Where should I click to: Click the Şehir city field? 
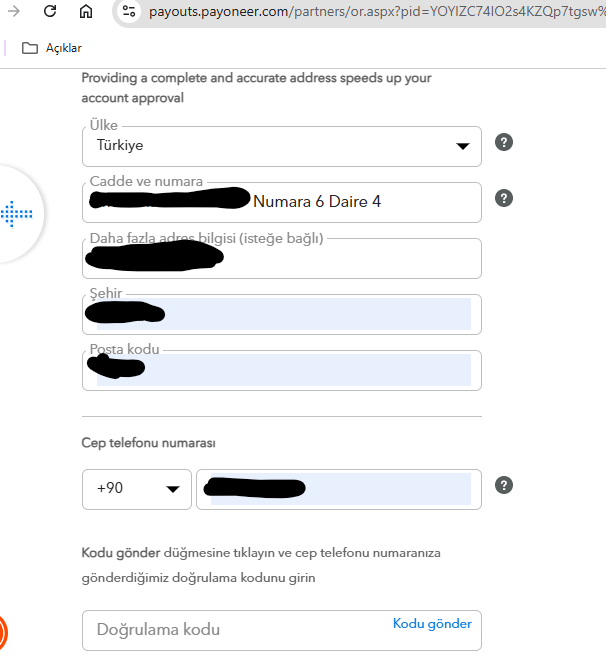pyautogui.click(x=282, y=314)
